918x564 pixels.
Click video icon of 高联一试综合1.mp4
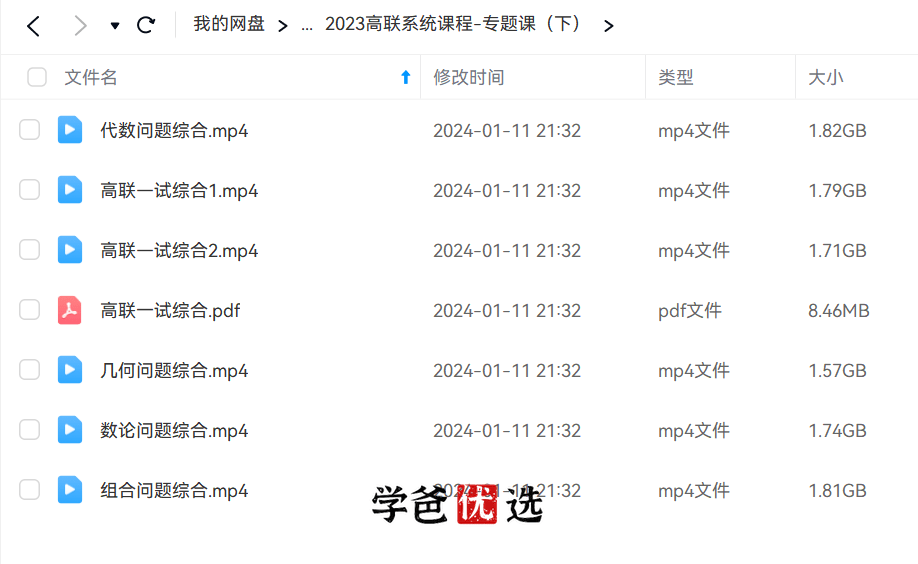[70, 190]
